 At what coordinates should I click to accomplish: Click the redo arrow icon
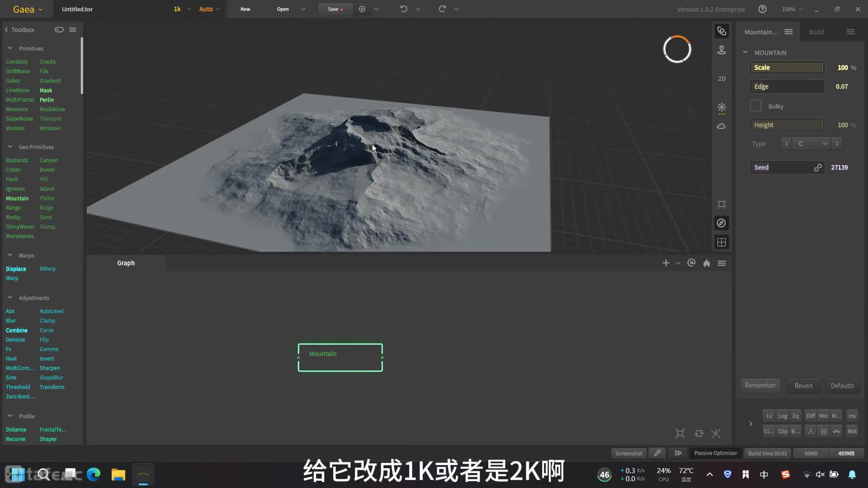pos(442,9)
